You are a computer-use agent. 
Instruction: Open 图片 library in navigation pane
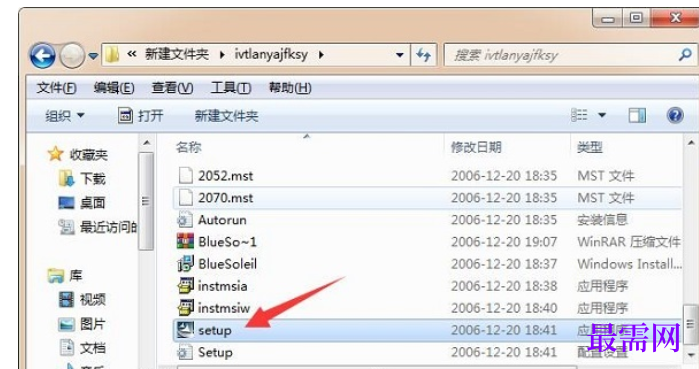coord(82,324)
